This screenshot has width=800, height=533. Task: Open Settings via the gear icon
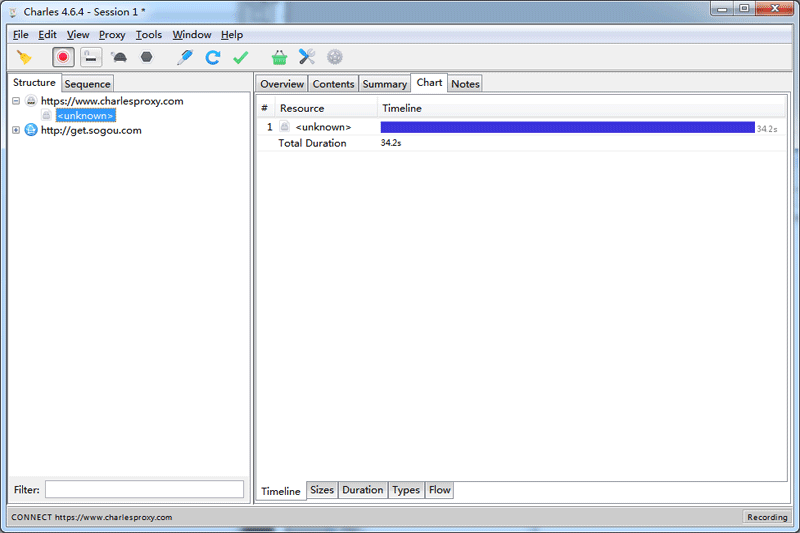(x=335, y=57)
